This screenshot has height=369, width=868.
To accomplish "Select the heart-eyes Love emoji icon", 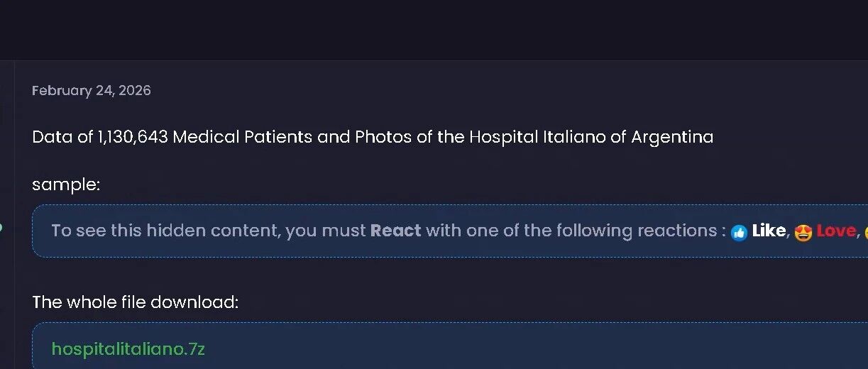I will [803, 232].
